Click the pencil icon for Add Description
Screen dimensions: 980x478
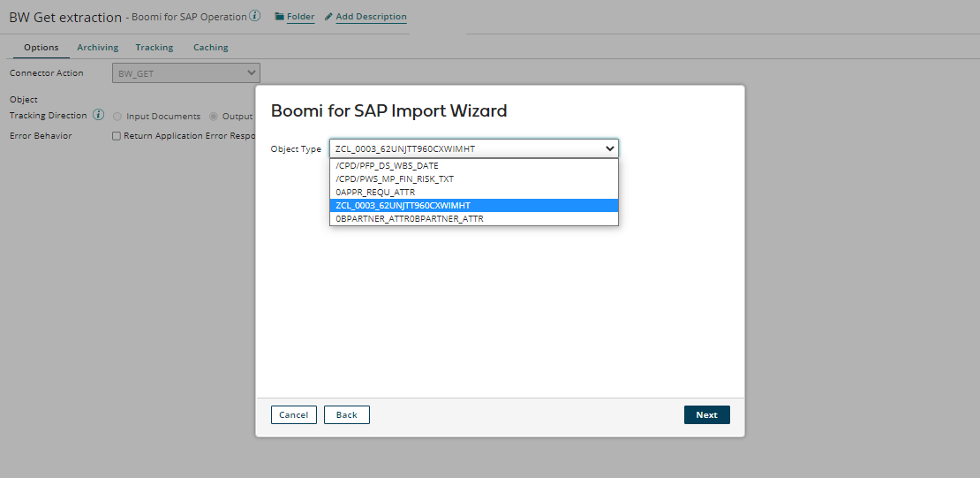pyautogui.click(x=328, y=17)
